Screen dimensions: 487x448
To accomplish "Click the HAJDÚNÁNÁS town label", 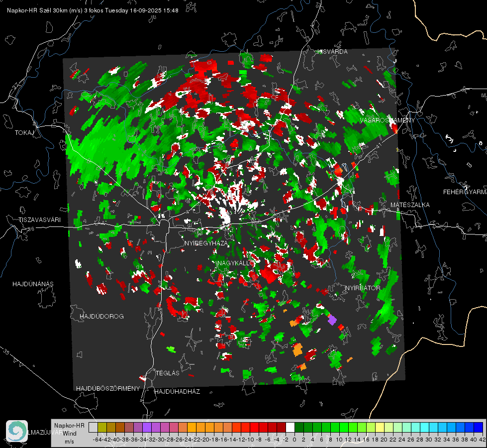I will [x=33, y=284].
